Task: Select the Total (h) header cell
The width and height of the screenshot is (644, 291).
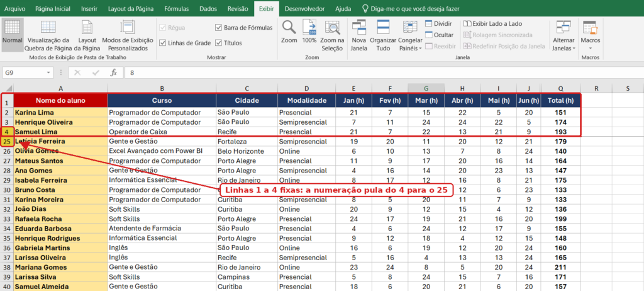Action: coord(560,100)
